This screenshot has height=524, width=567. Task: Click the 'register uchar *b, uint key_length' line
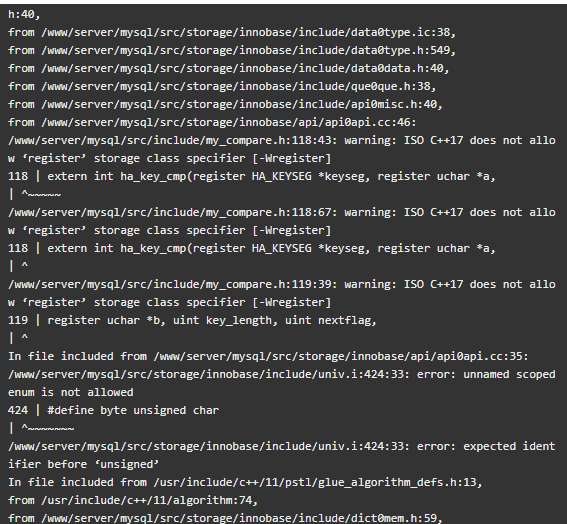[192, 320]
